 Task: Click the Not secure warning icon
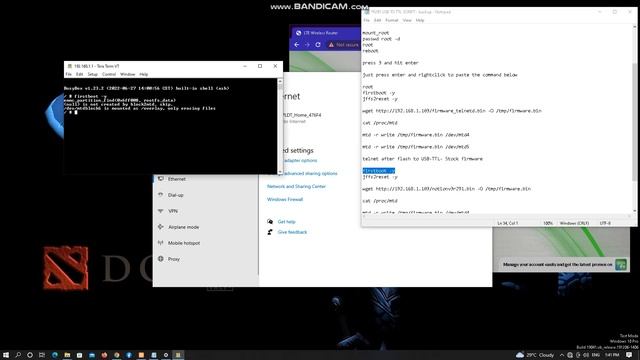[x=331, y=44]
